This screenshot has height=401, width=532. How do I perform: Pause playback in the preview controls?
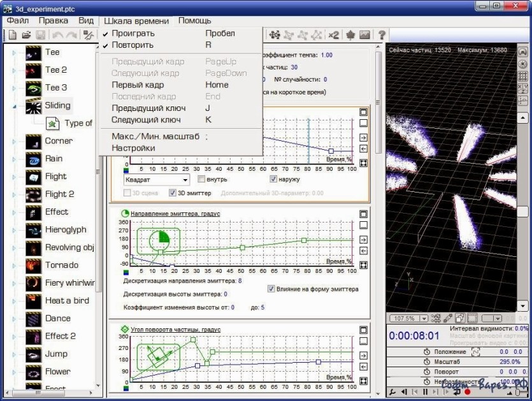[425, 392]
